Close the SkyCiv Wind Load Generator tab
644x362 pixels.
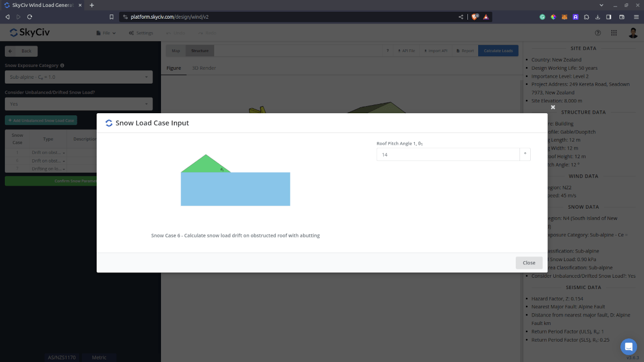tap(80, 5)
